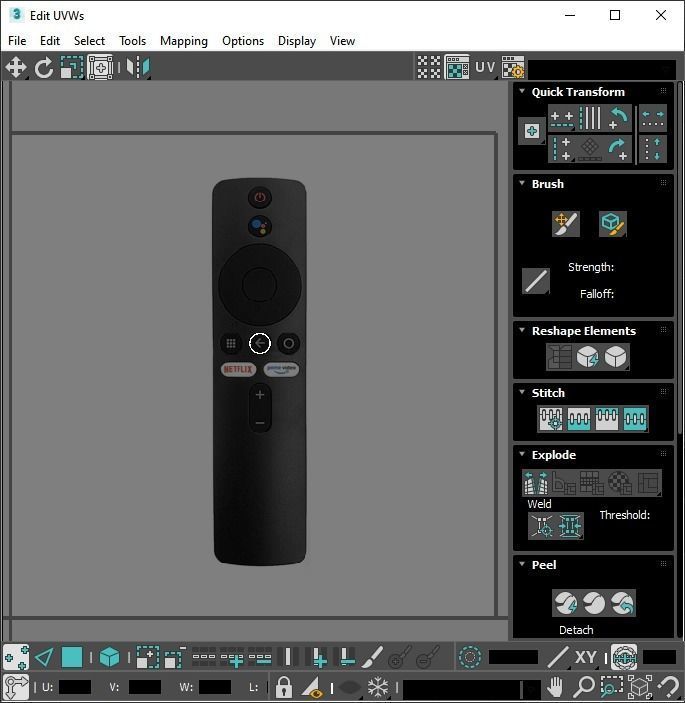Open the Options menu
Image resolution: width=685 pixels, height=703 pixels.
pyautogui.click(x=243, y=41)
